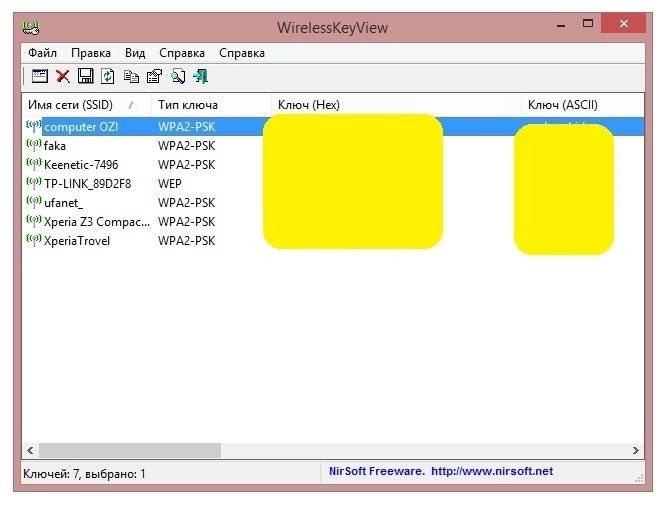Viewport: 670px width, 511px height.
Task: Open the Правка menu
Action: tap(91, 53)
